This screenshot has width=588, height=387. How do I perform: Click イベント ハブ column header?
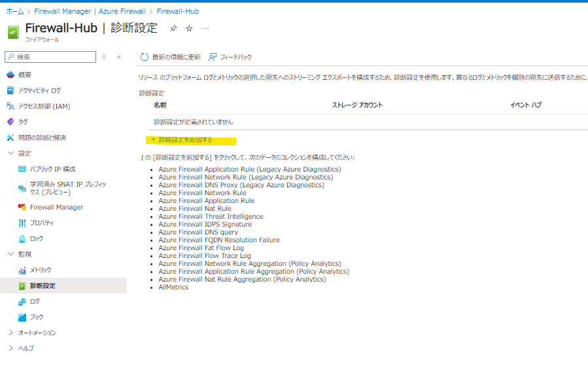click(526, 105)
